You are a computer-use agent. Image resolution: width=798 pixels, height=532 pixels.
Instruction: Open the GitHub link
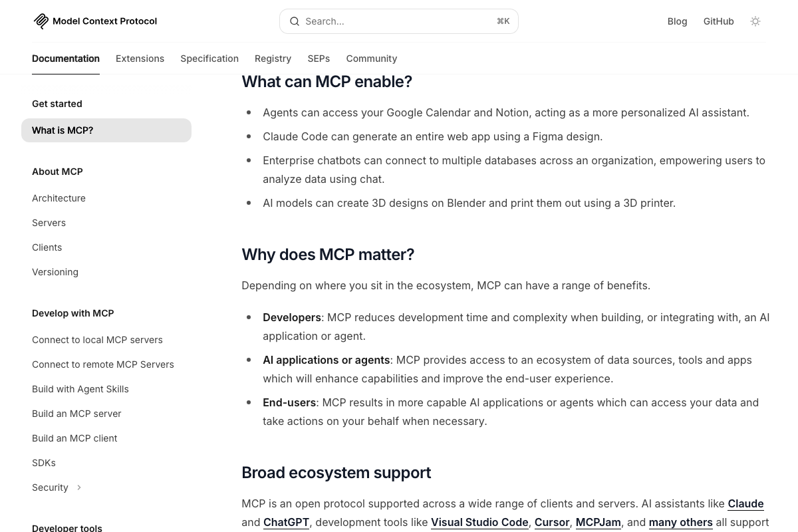point(718,21)
